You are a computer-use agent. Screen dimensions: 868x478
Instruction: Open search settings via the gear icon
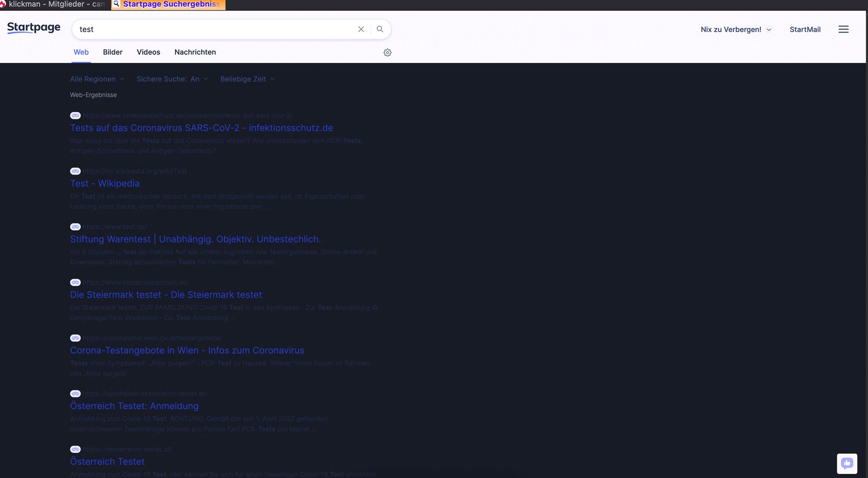click(388, 52)
